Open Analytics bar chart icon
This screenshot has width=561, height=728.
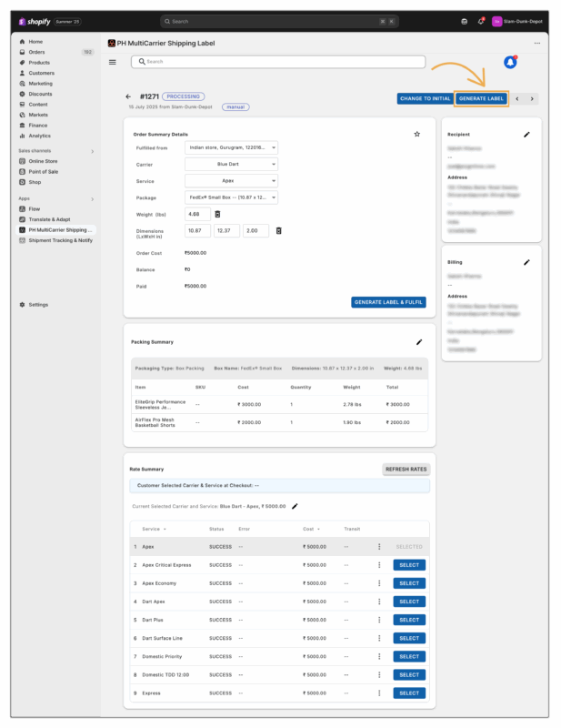tap(22, 136)
